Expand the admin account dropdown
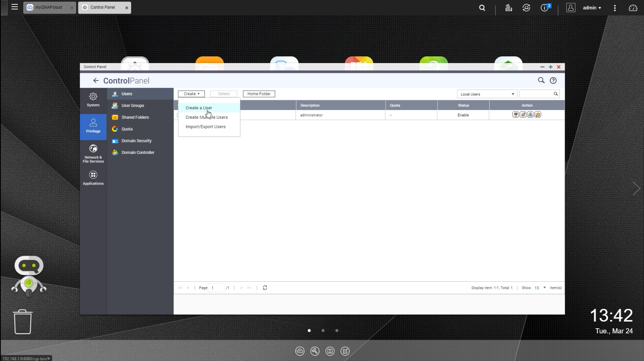This screenshot has width=644, height=361. (592, 8)
